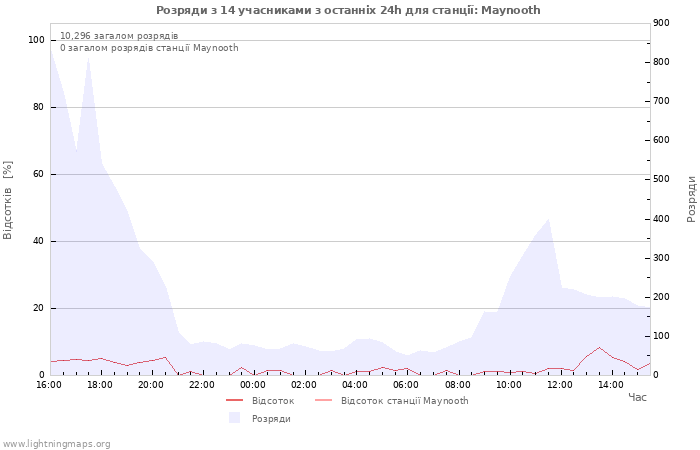This screenshot has width=700, height=450.
Task: Click the Час x-axis label
Action: coord(637,397)
